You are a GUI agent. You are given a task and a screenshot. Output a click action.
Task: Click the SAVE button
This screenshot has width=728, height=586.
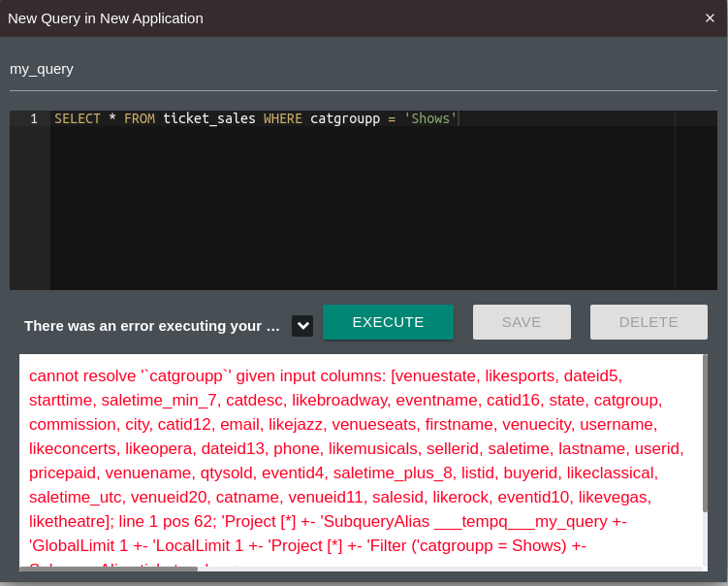[522, 322]
